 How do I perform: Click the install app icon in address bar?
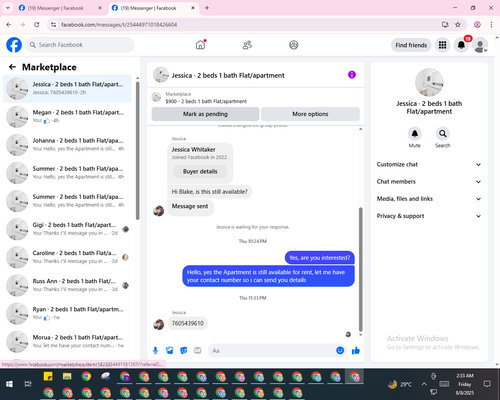tap(445, 25)
